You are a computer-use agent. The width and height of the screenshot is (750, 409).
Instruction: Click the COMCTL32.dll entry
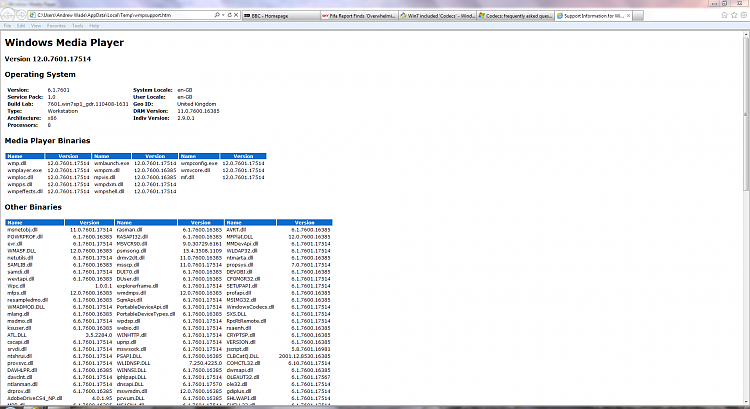point(243,363)
